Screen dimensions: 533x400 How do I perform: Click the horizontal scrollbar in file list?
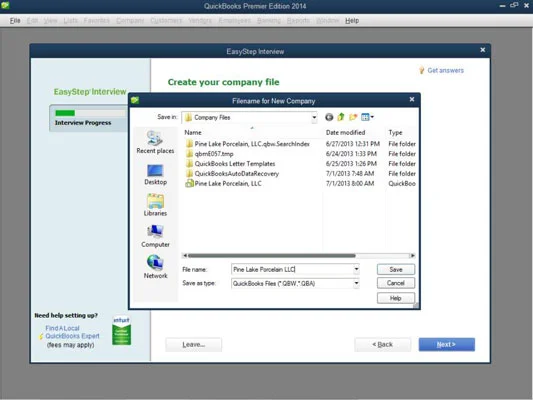272,256
